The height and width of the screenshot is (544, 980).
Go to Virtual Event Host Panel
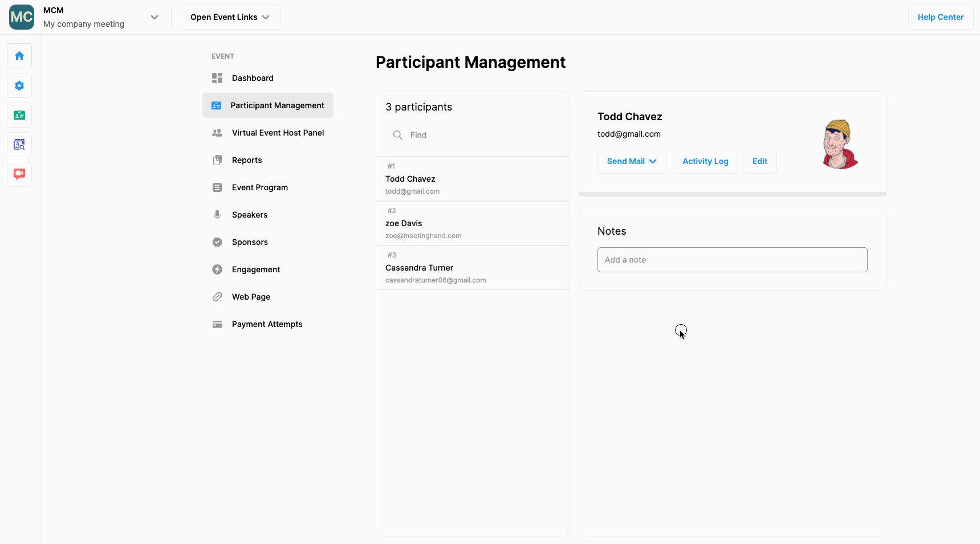pyautogui.click(x=278, y=133)
